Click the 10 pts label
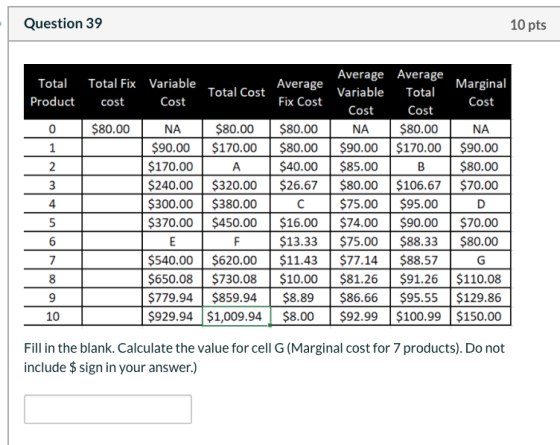Screen dimensions: 560x445 pyautogui.click(x=528, y=25)
